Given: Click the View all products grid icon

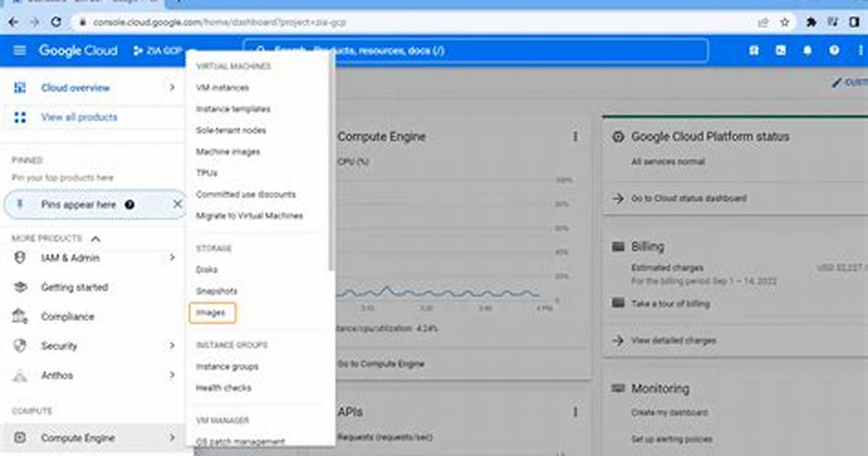Looking at the screenshot, I should [x=20, y=117].
